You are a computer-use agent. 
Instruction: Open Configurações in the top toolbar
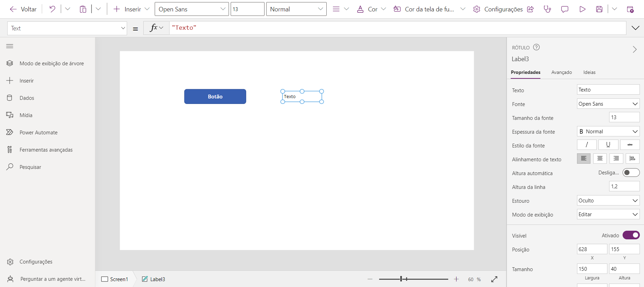[498, 9]
